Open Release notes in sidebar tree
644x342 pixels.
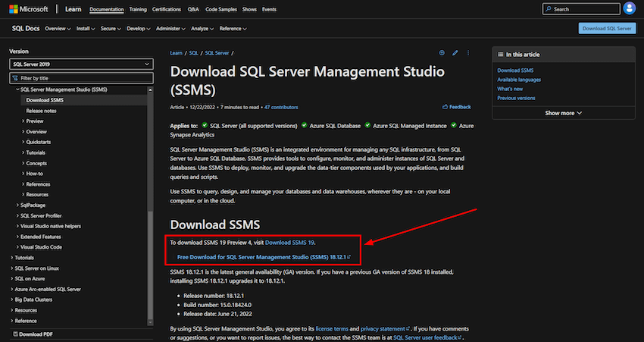(x=41, y=111)
